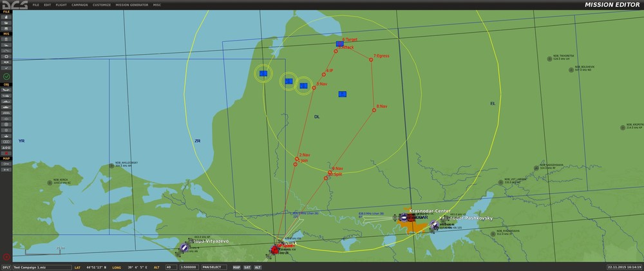Select NDB_AHILLEONSKY beacon marker
This screenshot has height=271, width=644.
tap(111, 166)
